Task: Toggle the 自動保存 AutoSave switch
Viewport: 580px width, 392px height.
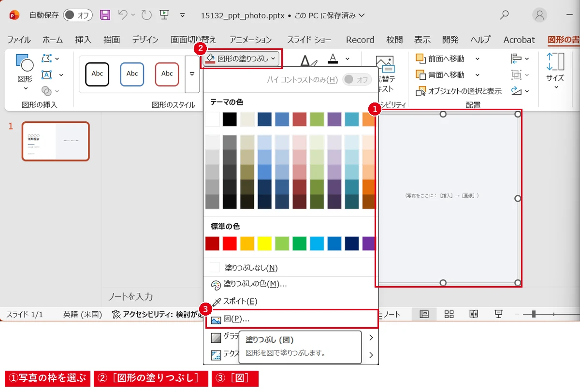Action: [77, 15]
